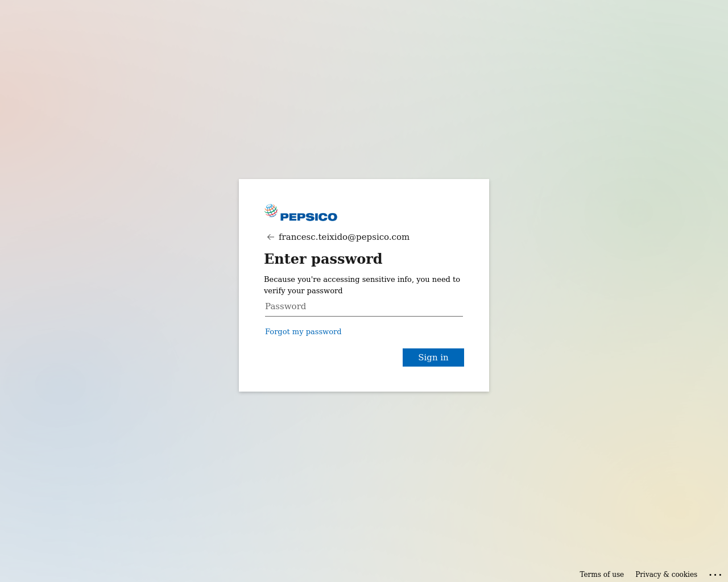This screenshot has height=582, width=728.
Task: Open the three-dot more options menu
Action: (x=715, y=575)
